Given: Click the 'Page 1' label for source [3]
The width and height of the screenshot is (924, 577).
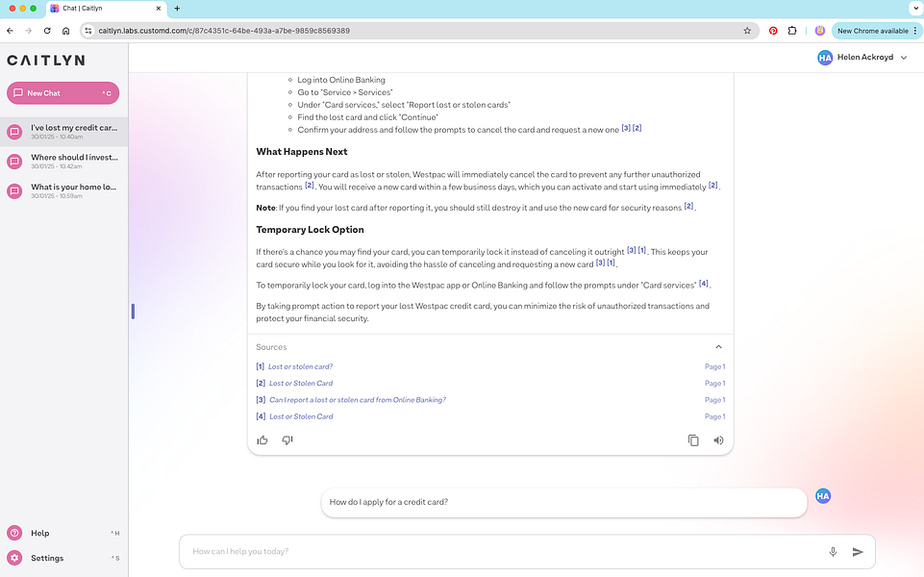Looking at the screenshot, I should (714, 400).
